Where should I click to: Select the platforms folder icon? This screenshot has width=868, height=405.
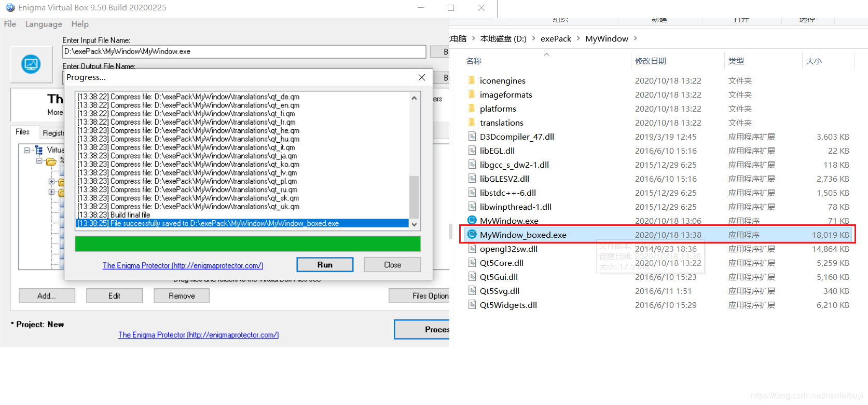472,109
